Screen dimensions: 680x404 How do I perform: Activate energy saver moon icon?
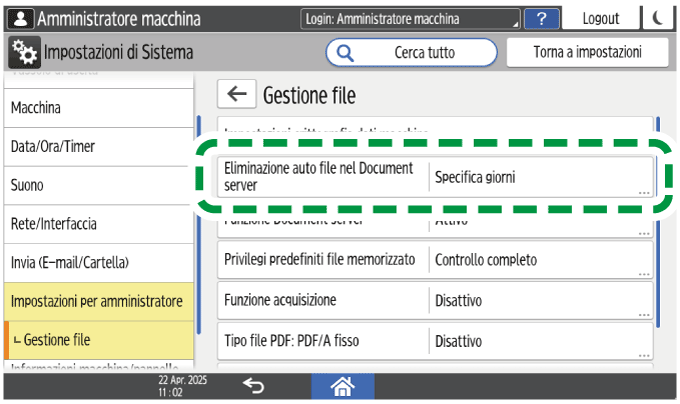[658, 18]
